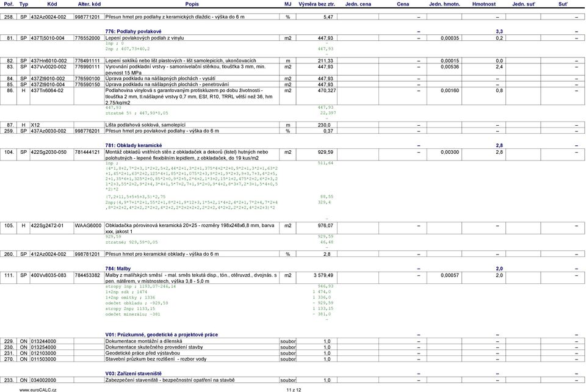Click row 'Obkladačka pórovinová keramická 20×25'
586x392 pixels.
(292, 228)
